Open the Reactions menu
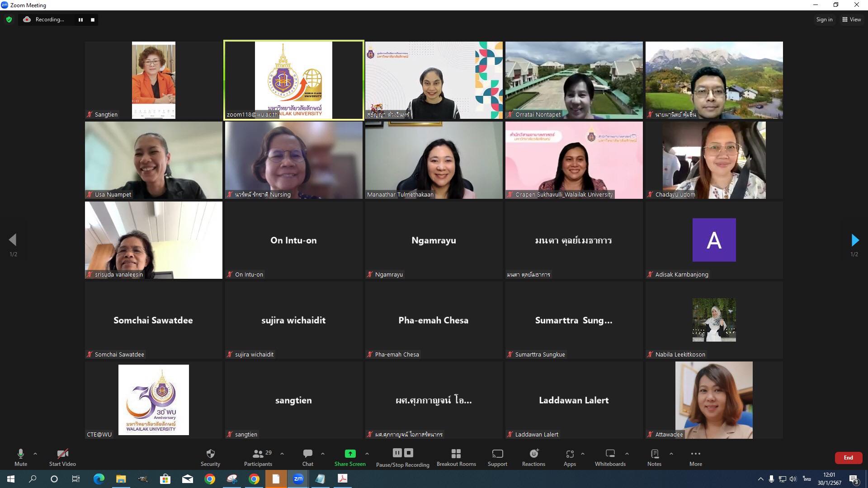Image resolution: width=868 pixels, height=488 pixels. click(x=533, y=457)
